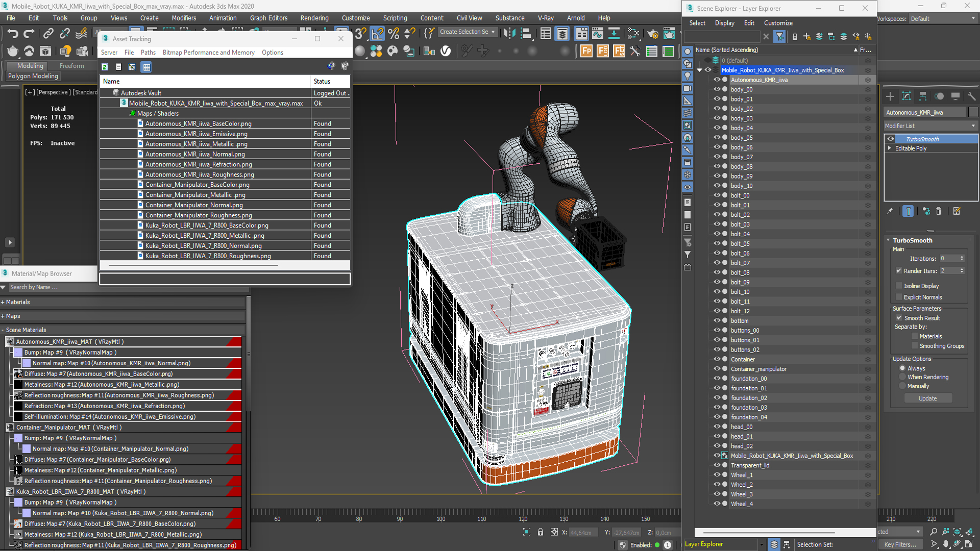
Task: Sort by Name column in Scene Explorer
Action: click(777, 50)
